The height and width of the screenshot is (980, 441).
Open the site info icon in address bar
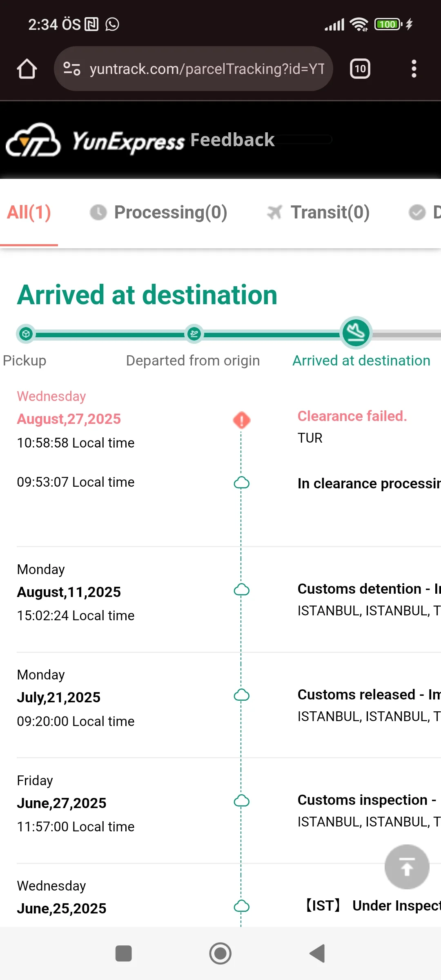(72, 69)
